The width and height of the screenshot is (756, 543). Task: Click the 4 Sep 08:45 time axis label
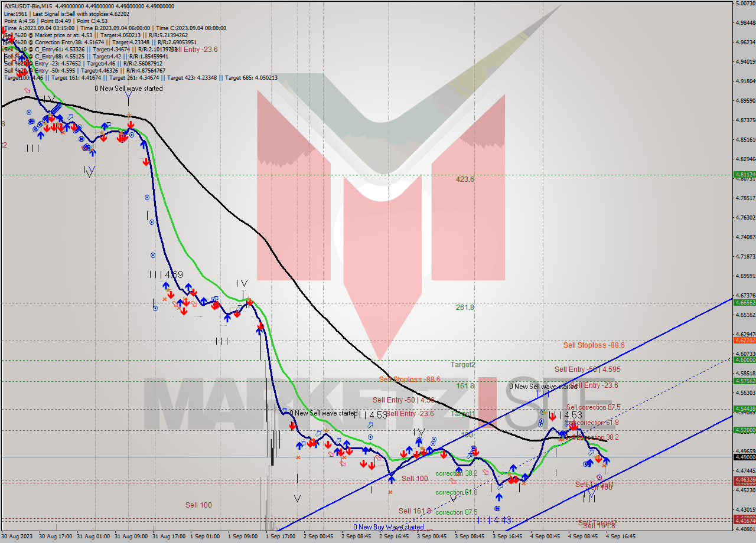[583, 537]
